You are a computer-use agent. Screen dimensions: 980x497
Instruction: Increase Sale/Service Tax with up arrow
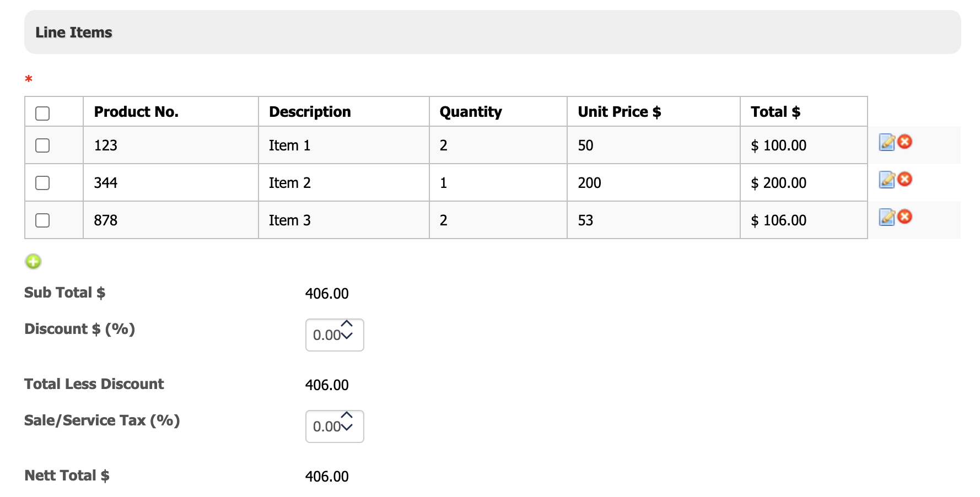click(x=347, y=415)
